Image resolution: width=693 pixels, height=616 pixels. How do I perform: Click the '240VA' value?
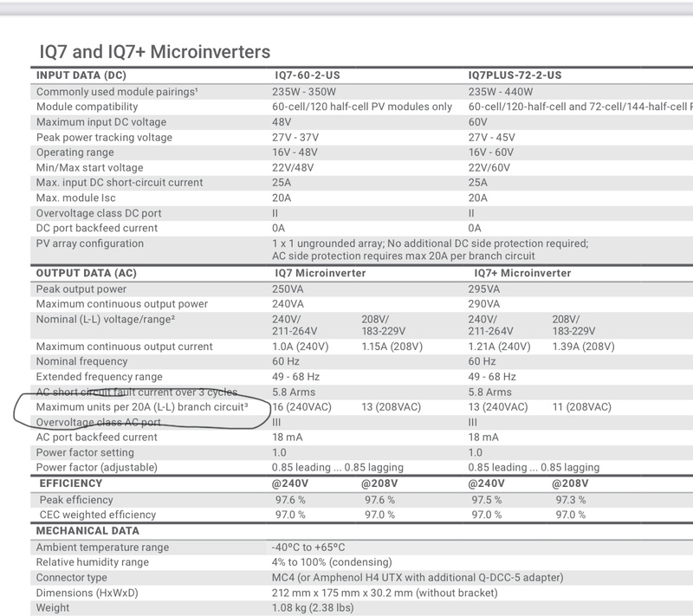[288, 304]
